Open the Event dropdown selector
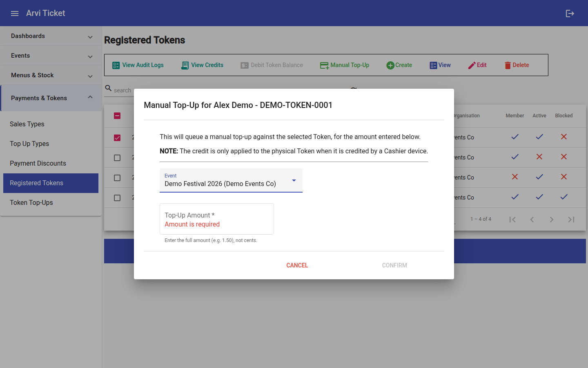The height and width of the screenshot is (368, 588). point(231,180)
